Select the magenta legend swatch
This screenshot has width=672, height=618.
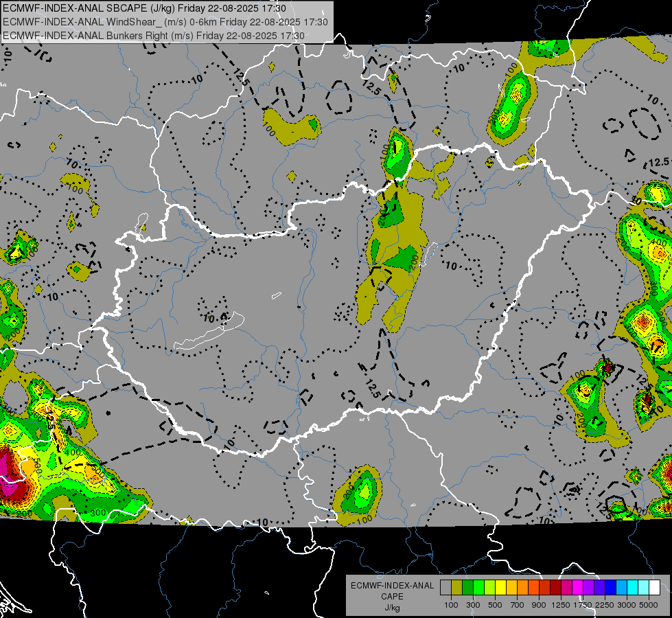[x=578, y=588]
